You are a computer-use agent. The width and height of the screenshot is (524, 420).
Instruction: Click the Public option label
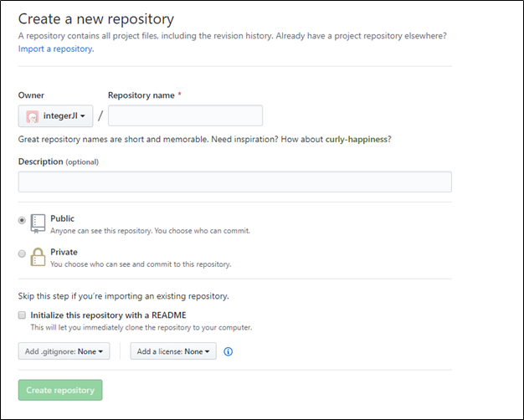62,218
